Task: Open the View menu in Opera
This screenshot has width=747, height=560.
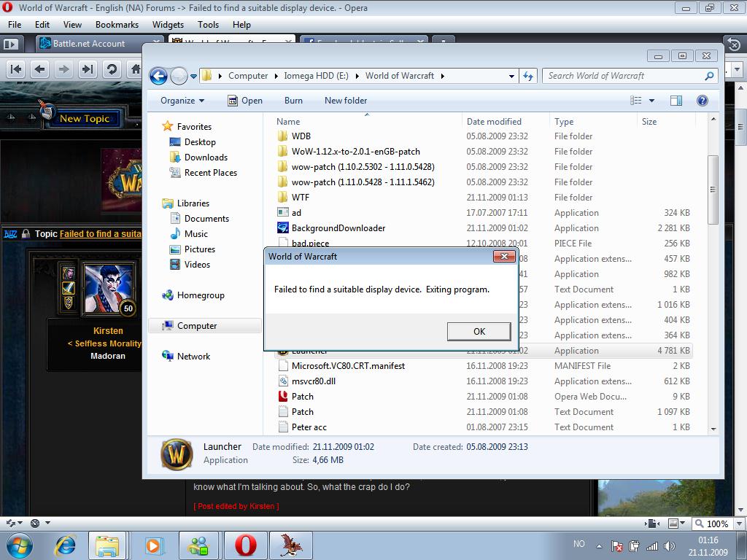Action: 72,25
